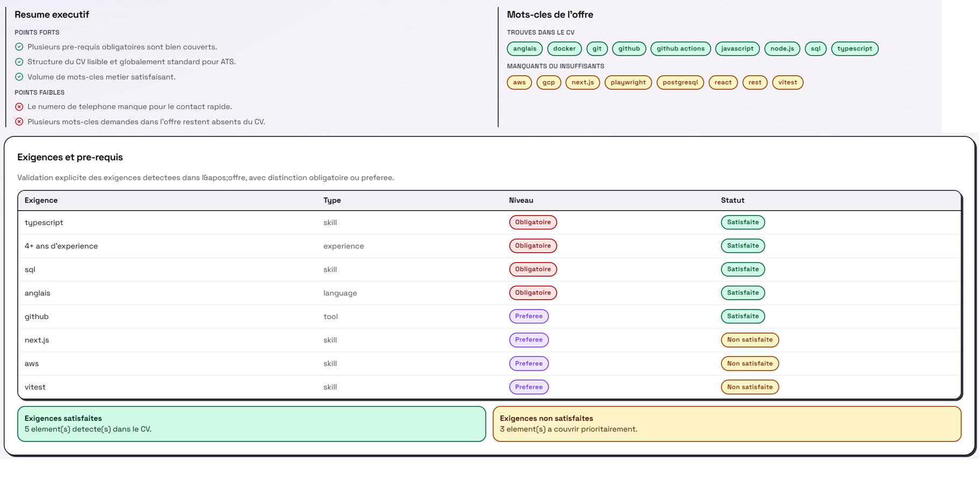The height and width of the screenshot is (484, 980).
Task: Click the check icon beside 'Volume de mots-cles metier'
Action: 19,77
